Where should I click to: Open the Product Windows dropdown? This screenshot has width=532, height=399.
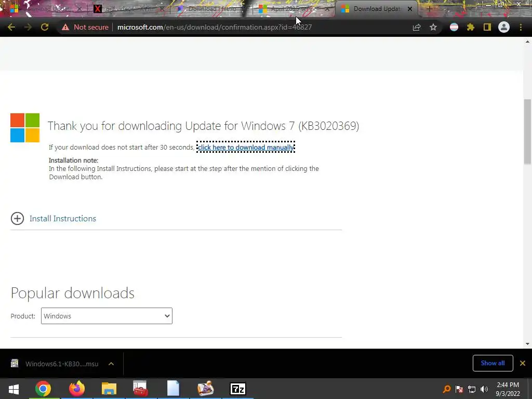tap(107, 316)
